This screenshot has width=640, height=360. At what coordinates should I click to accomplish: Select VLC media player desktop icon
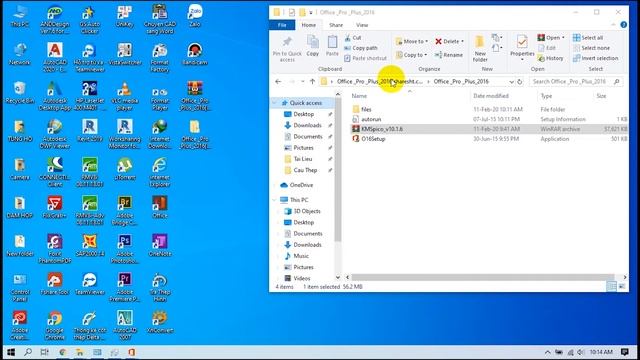coord(124,96)
